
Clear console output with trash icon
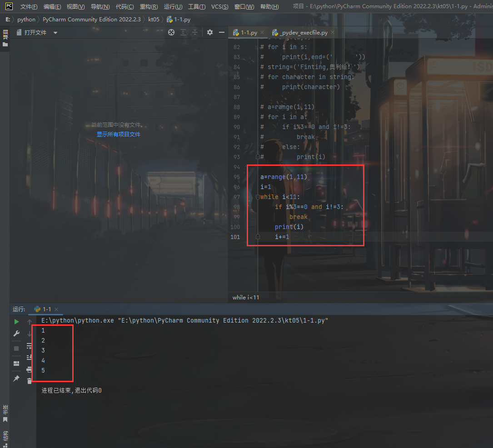coord(29,381)
